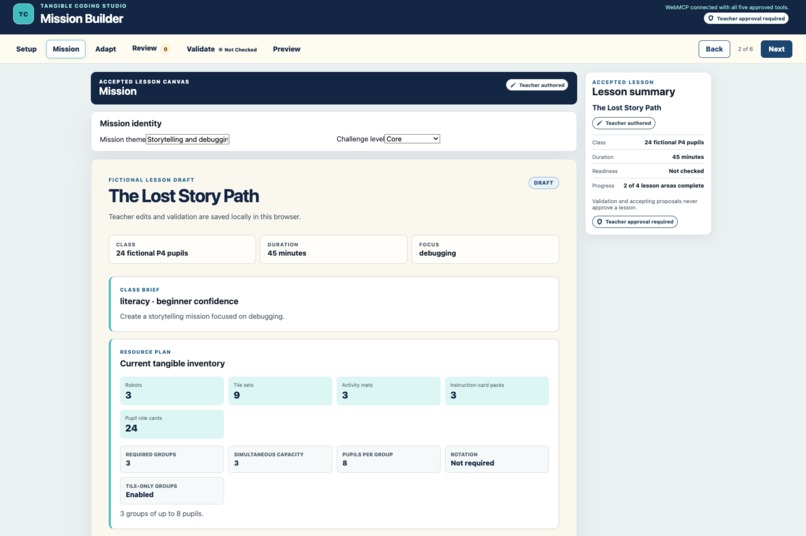
Task: Click the Class 24 fictional P4 pupils card
Action: pos(182,249)
